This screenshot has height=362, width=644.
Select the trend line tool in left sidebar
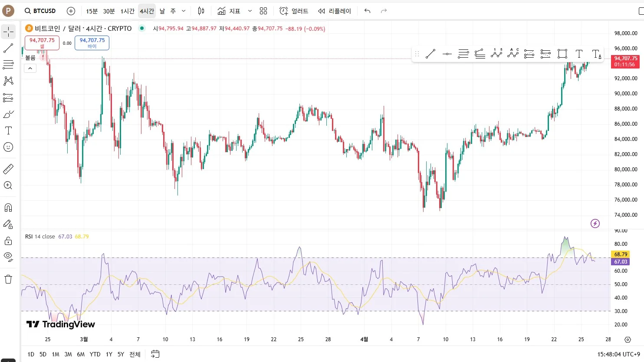click(8, 48)
